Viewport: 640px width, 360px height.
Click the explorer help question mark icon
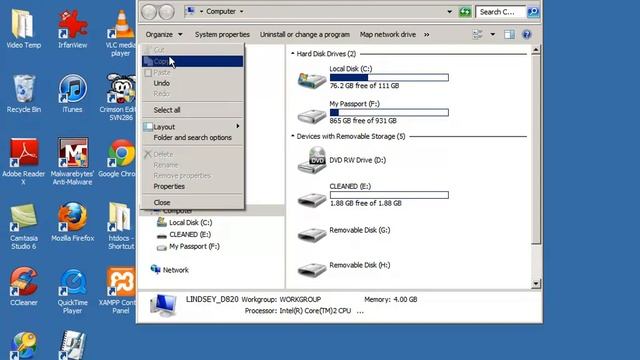point(527,34)
